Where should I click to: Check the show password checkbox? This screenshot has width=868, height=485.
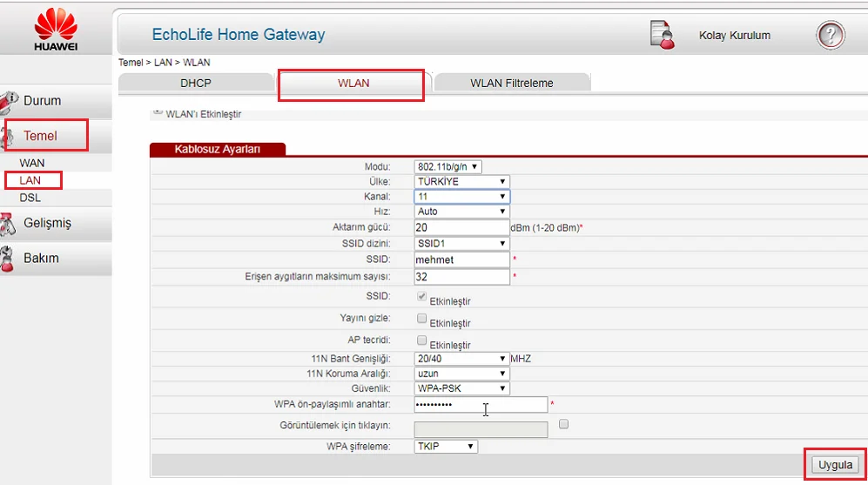(563, 424)
